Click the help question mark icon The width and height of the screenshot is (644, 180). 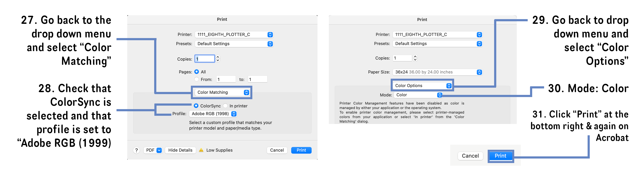tap(136, 150)
